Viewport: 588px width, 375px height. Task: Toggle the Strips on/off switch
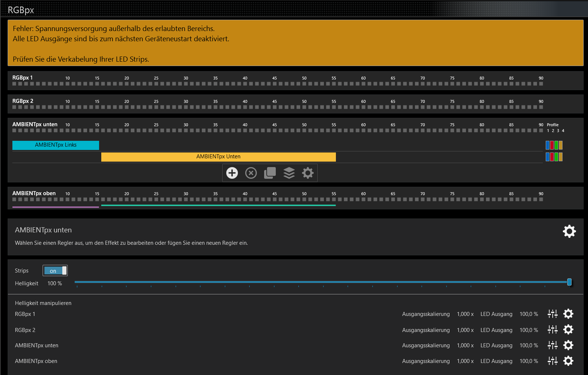tap(55, 271)
